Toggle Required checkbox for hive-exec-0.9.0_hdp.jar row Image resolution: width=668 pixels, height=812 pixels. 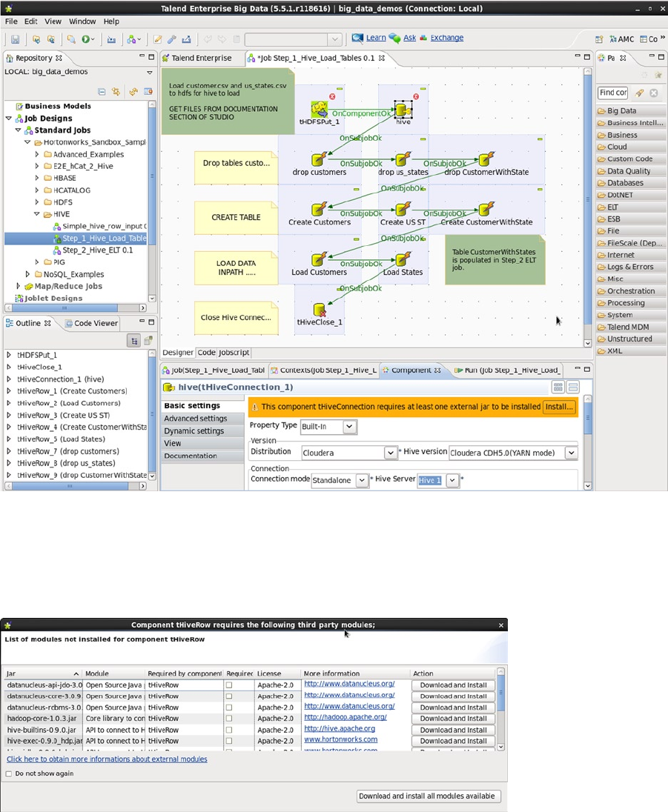(229, 741)
